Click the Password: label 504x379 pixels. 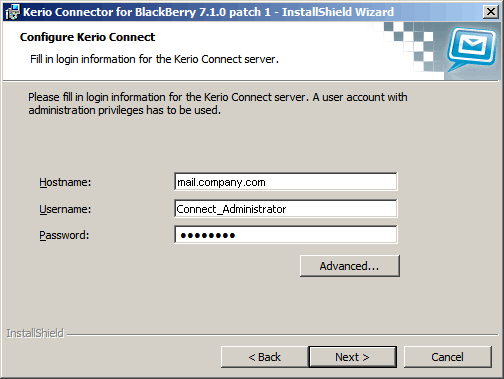[x=64, y=235]
